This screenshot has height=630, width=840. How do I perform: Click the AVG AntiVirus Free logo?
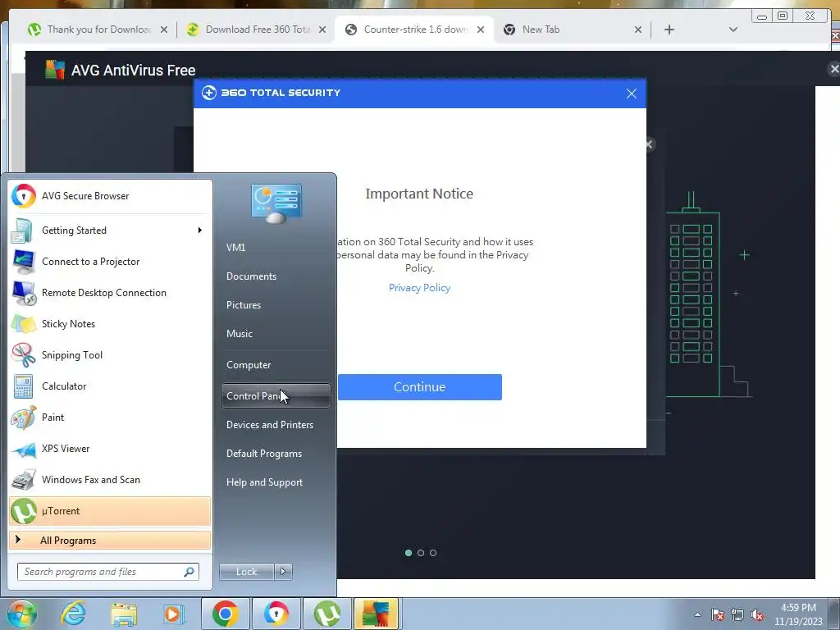pyautogui.click(x=55, y=70)
